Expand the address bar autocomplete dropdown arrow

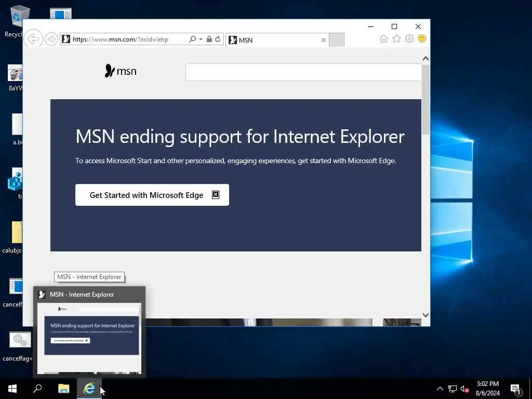(201, 39)
